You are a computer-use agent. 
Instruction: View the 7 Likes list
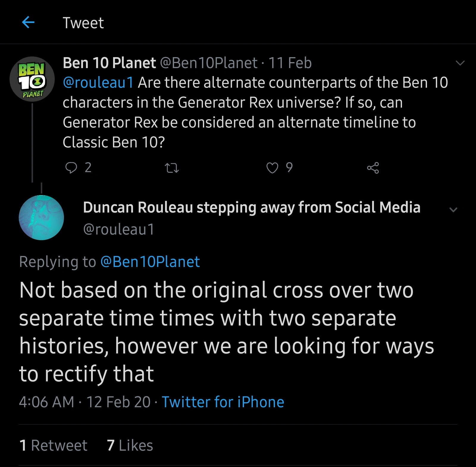[130, 445]
